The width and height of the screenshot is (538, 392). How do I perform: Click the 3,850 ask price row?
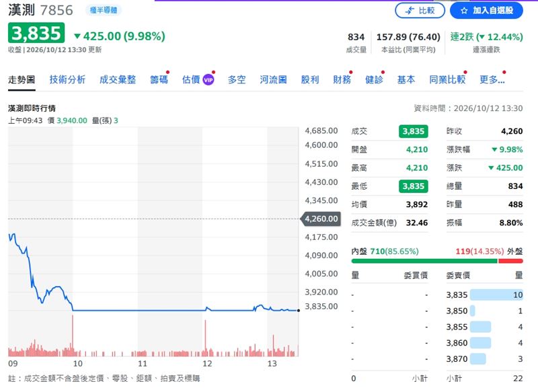(x=484, y=311)
